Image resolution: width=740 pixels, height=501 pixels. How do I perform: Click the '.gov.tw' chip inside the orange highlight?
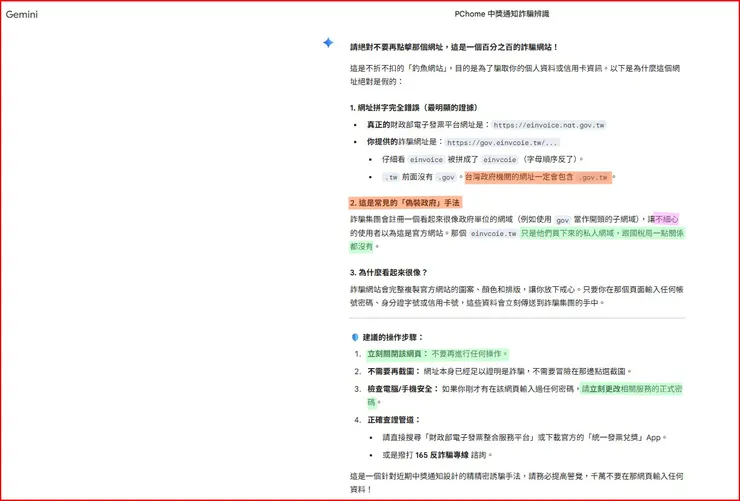point(593,177)
